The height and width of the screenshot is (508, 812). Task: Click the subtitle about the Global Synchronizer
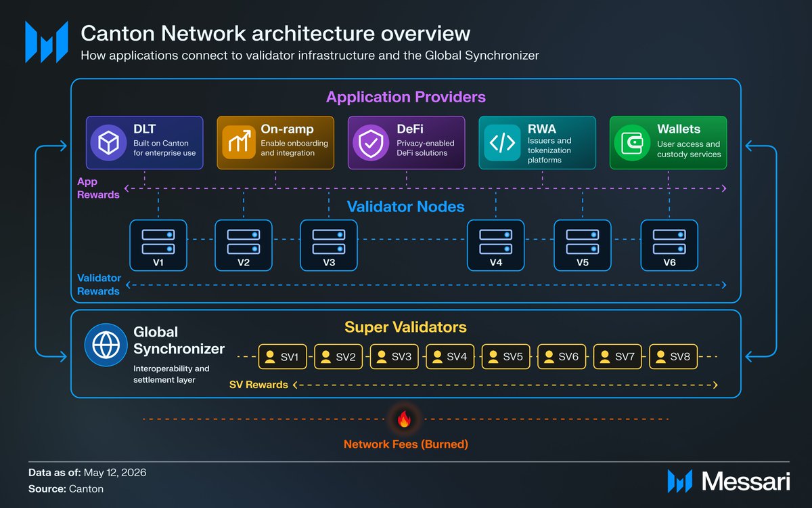(x=310, y=56)
